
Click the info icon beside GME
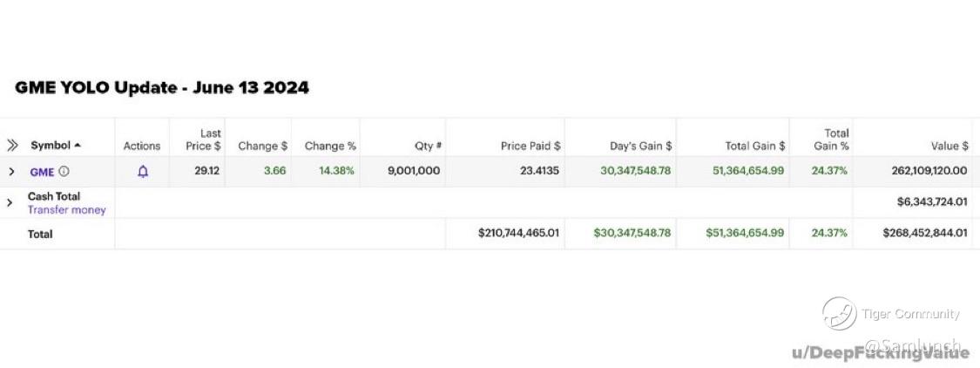pos(64,172)
